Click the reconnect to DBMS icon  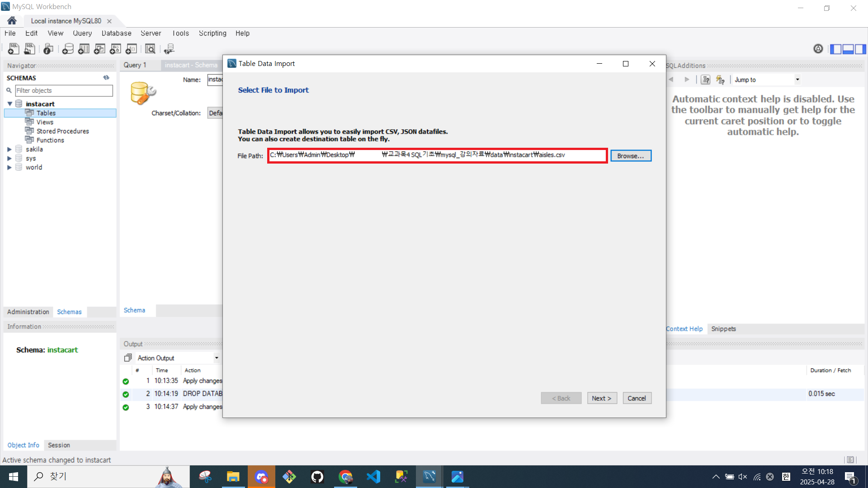170,49
